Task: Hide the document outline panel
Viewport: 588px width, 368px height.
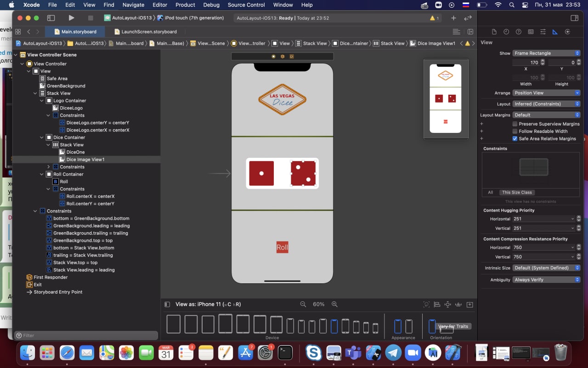Action: coord(167,305)
